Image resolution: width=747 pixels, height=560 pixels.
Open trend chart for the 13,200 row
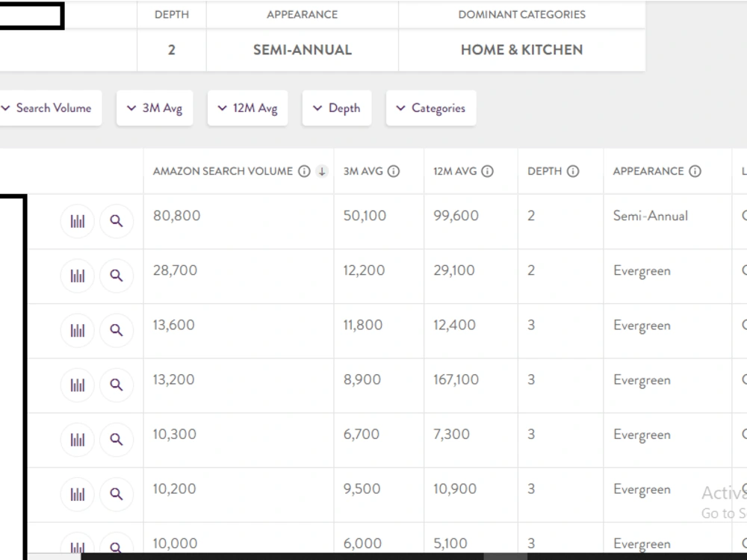(x=77, y=385)
